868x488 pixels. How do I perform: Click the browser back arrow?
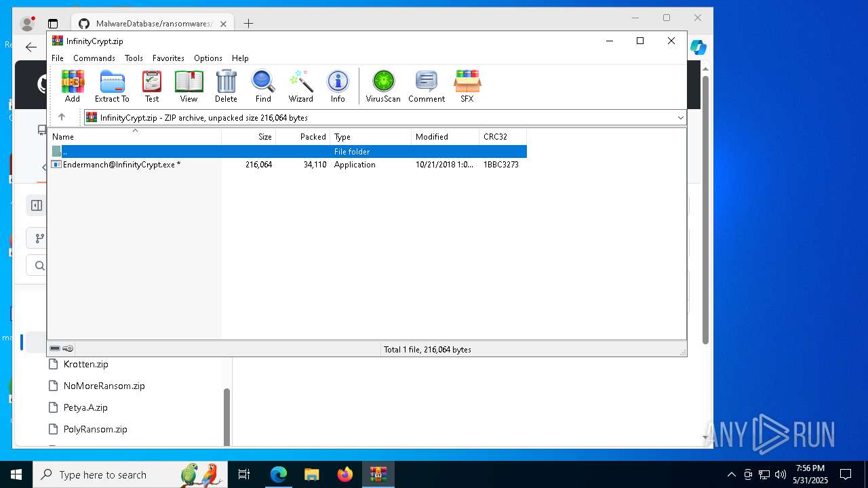pyautogui.click(x=31, y=47)
